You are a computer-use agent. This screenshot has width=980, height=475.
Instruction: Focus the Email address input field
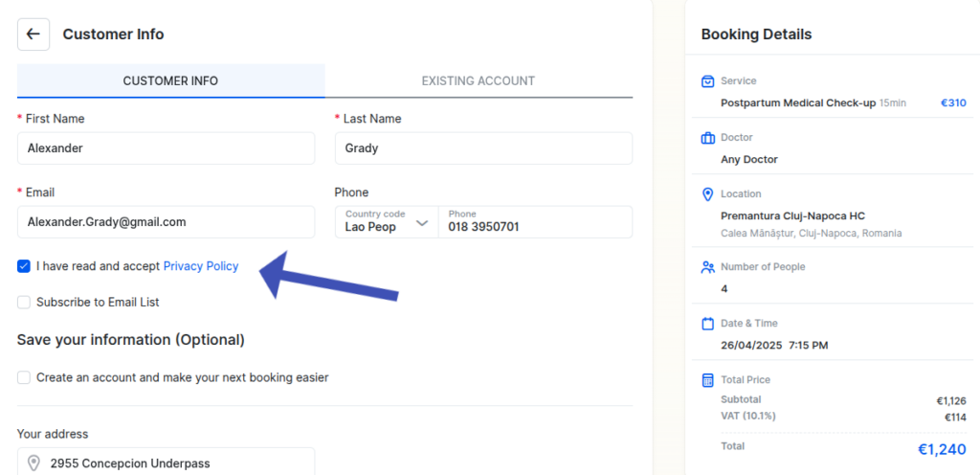pyautogui.click(x=166, y=222)
